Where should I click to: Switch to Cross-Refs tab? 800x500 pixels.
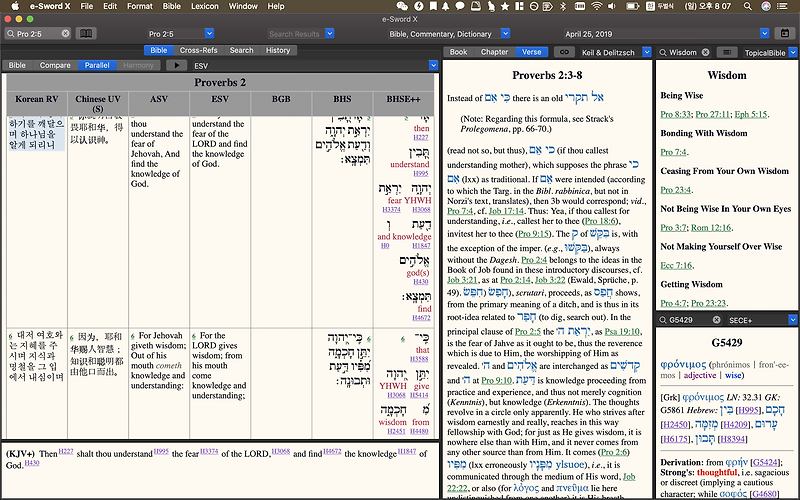[198, 50]
